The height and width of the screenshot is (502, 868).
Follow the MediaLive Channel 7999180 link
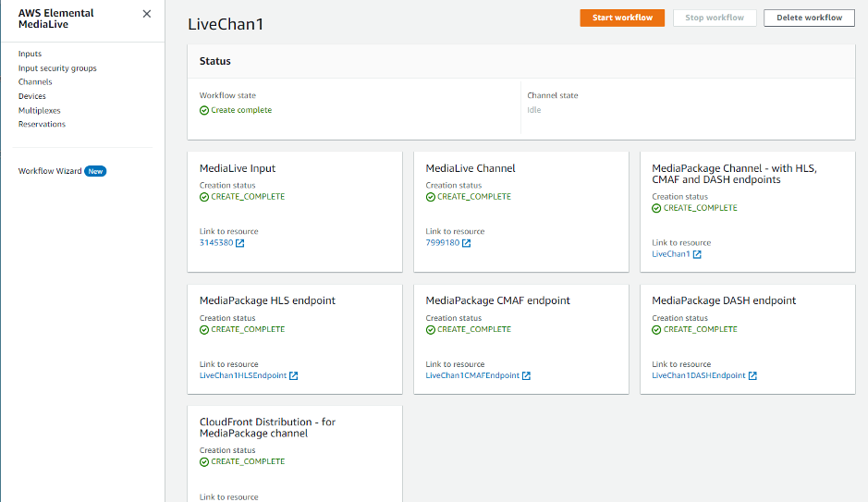pos(442,243)
